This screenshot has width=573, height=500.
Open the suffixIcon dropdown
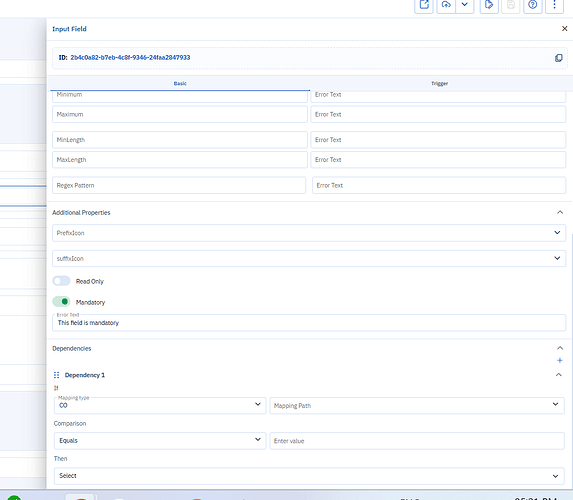(309, 258)
